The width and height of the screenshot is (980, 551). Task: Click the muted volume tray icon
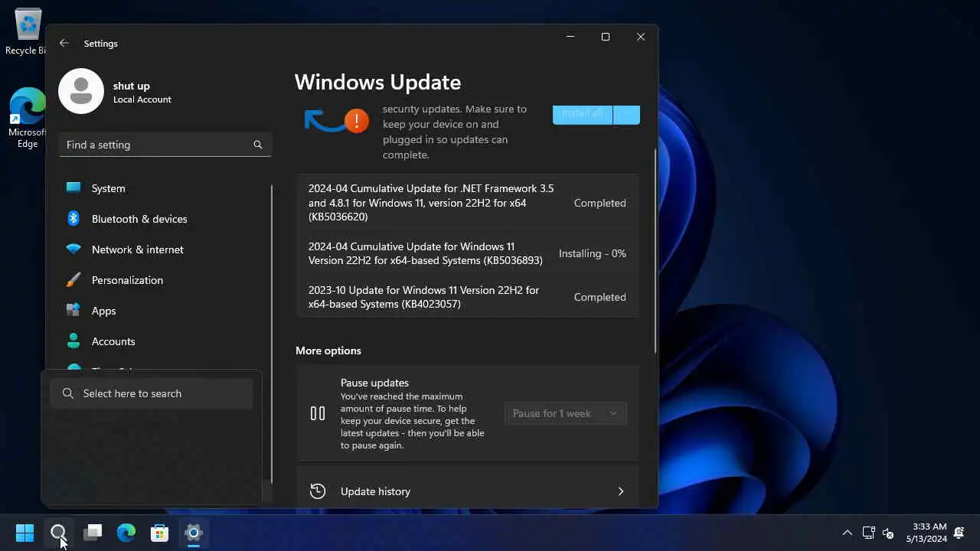click(x=888, y=533)
